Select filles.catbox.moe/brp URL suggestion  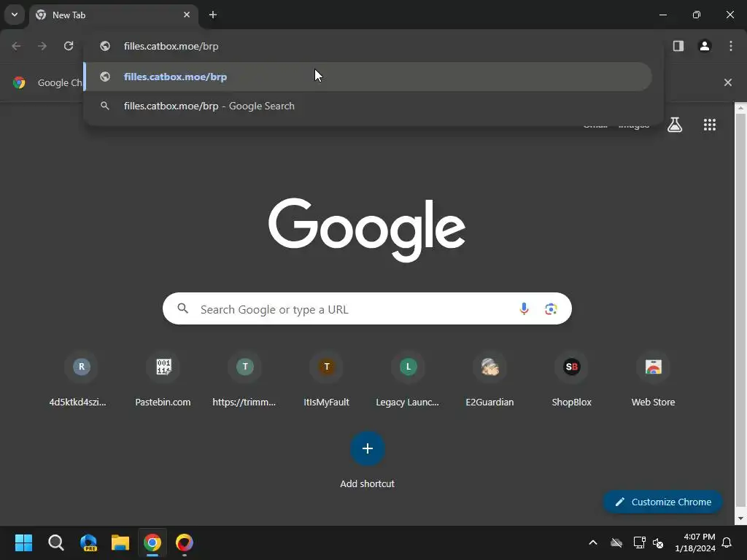click(x=368, y=77)
